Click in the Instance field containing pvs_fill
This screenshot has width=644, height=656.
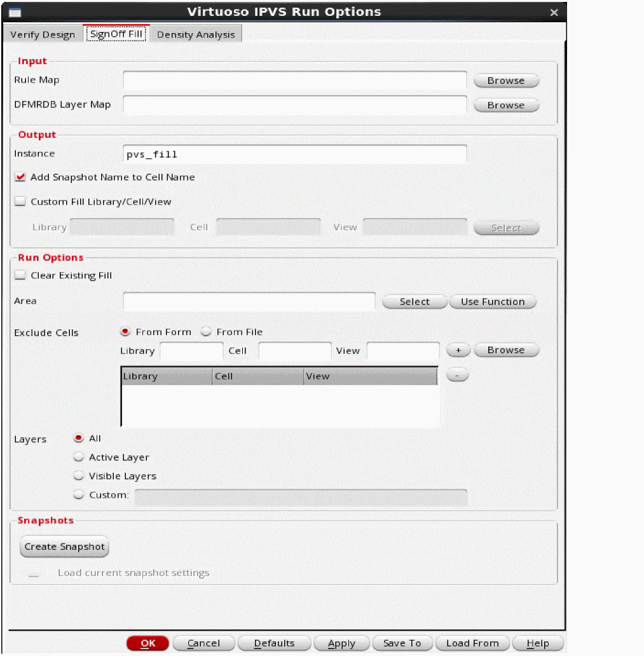click(295, 154)
